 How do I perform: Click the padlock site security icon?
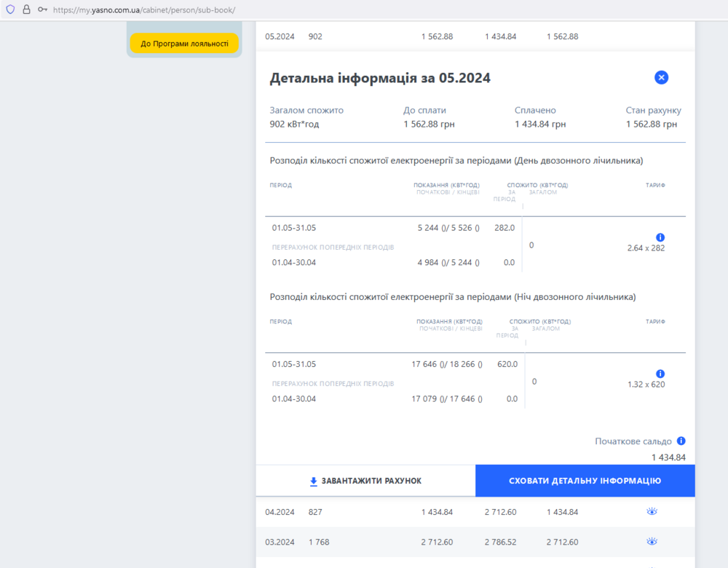click(x=26, y=9)
